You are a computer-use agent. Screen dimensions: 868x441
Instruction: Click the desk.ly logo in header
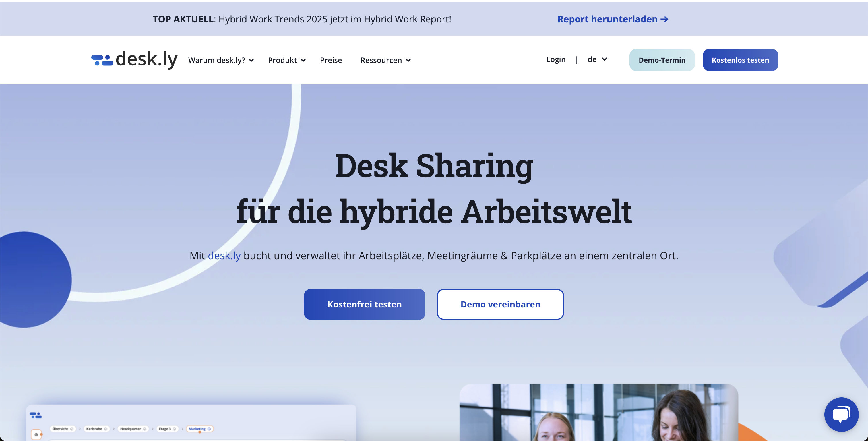134,60
